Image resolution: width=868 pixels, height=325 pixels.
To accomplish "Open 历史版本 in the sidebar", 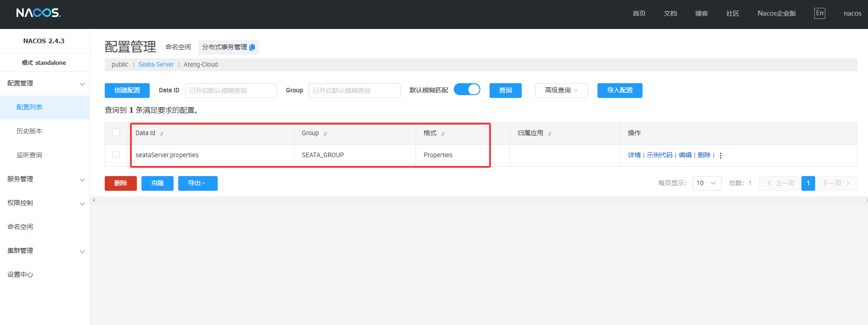I will point(29,131).
